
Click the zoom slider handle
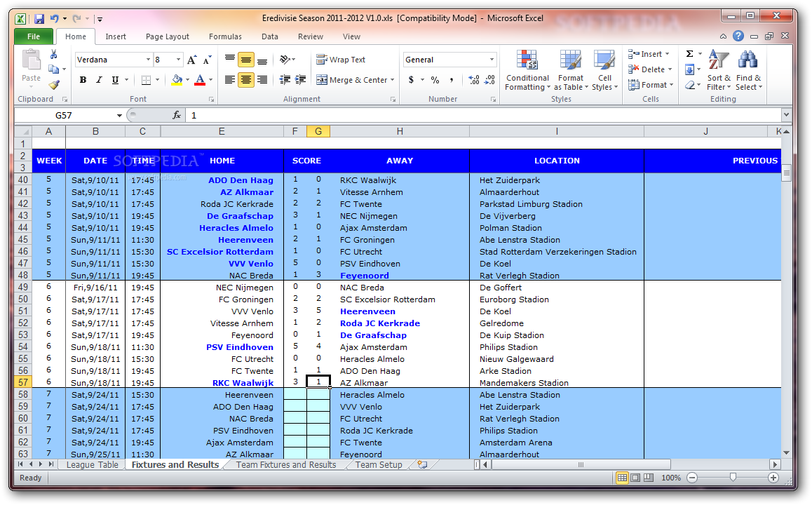733,478
